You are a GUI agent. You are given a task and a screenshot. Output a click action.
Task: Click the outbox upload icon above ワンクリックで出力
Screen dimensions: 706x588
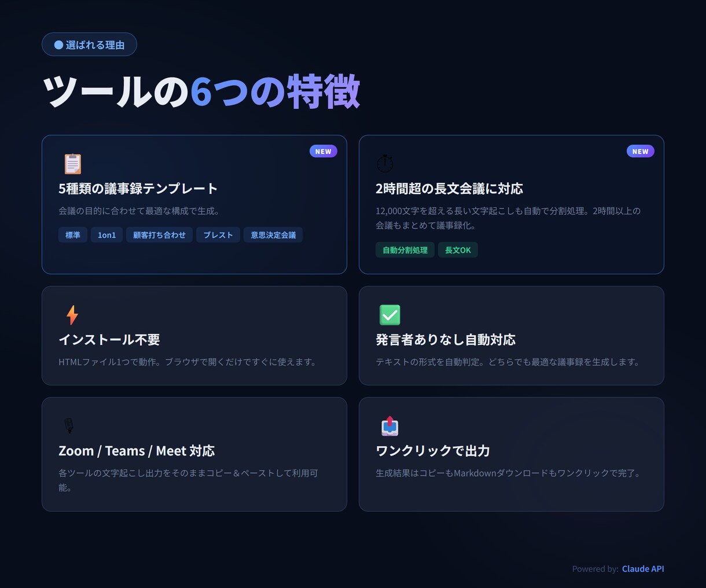pyautogui.click(x=390, y=426)
